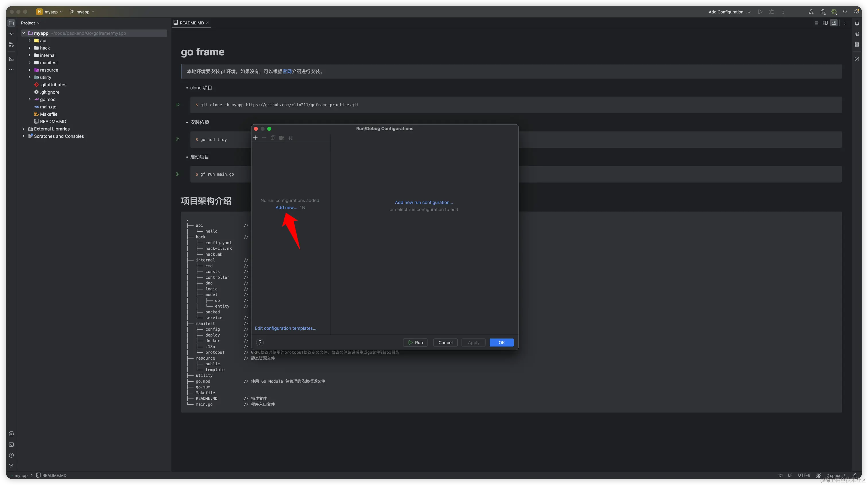868x485 pixels.
Task: Open more actions menu in top toolbar
Action: click(x=783, y=12)
